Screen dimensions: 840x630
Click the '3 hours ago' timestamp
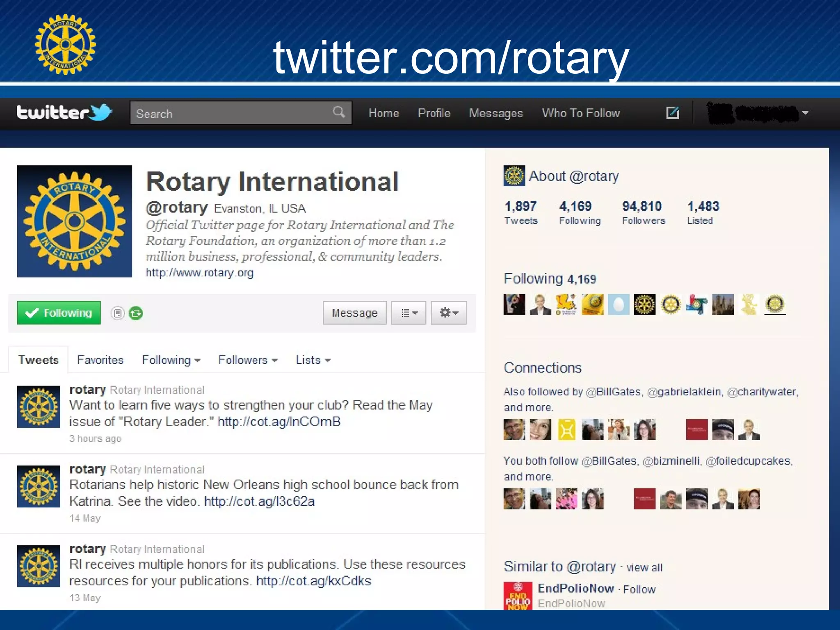95,439
